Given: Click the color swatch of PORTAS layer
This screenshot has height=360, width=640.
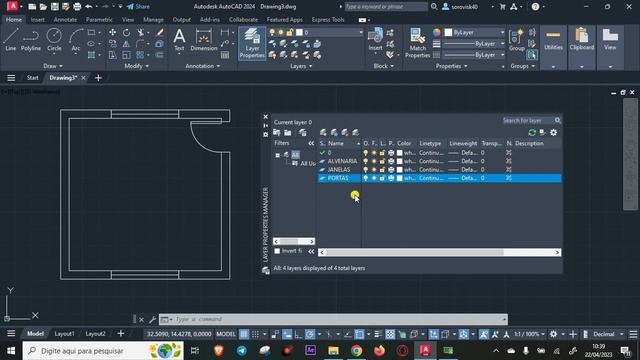Looking at the screenshot, I should click(400, 178).
